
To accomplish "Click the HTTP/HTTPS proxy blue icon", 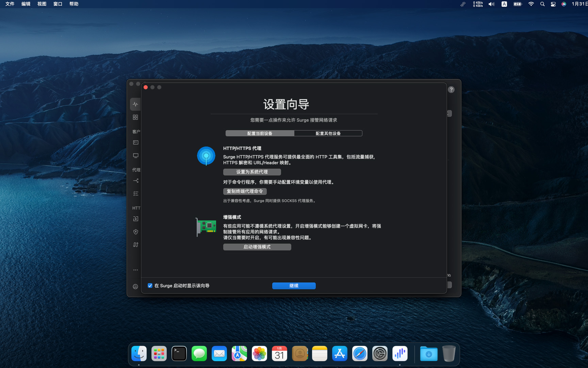I will coord(206,156).
